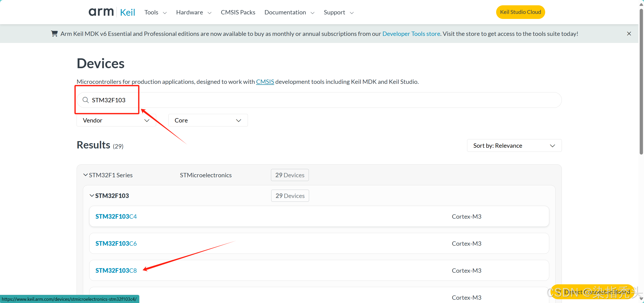Viewport: 644px width, 303px height.
Task: Change the Sort by Relevance dropdown
Action: [514, 146]
